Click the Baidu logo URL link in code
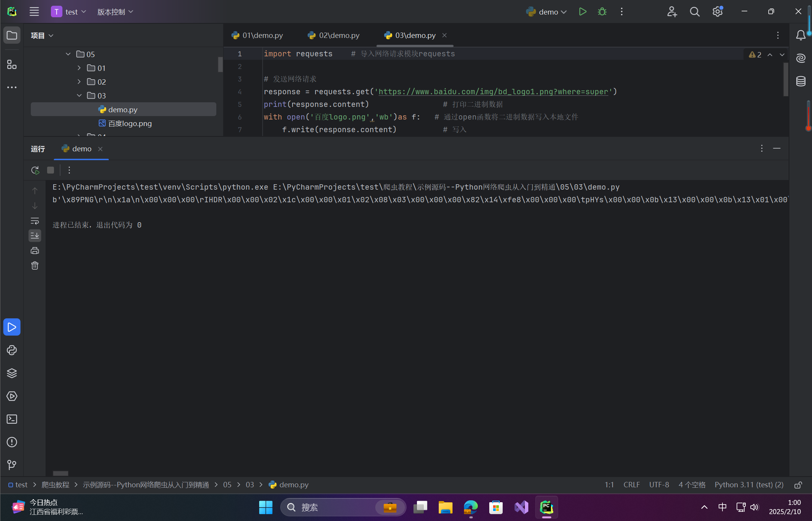Viewport: 812px width, 521px height. coord(493,92)
